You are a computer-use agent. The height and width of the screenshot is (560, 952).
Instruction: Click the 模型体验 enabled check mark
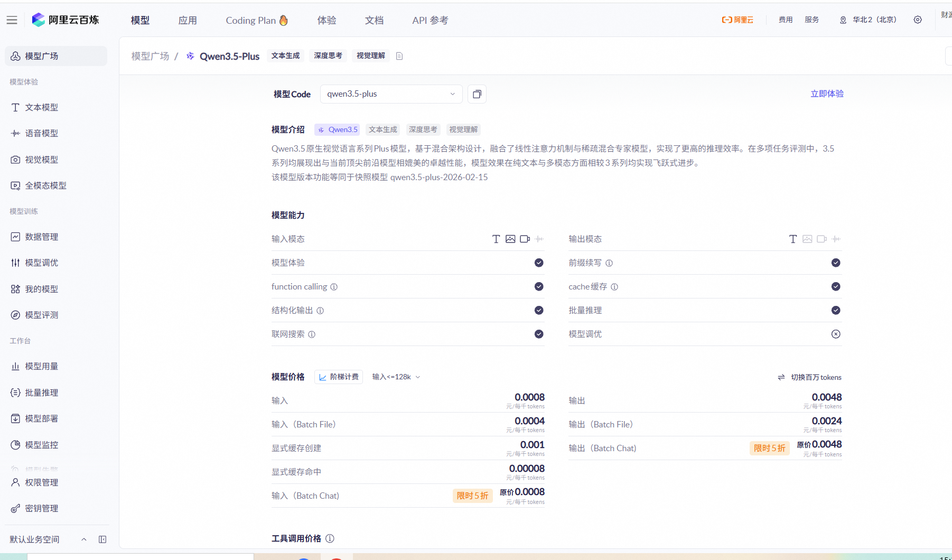tap(539, 263)
